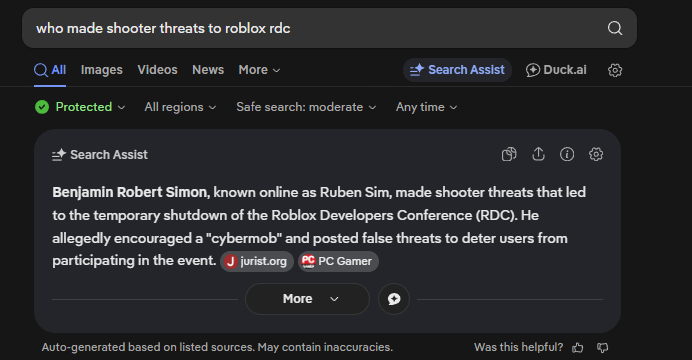Click the search magnifier icon in search box

pyautogui.click(x=615, y=28)
